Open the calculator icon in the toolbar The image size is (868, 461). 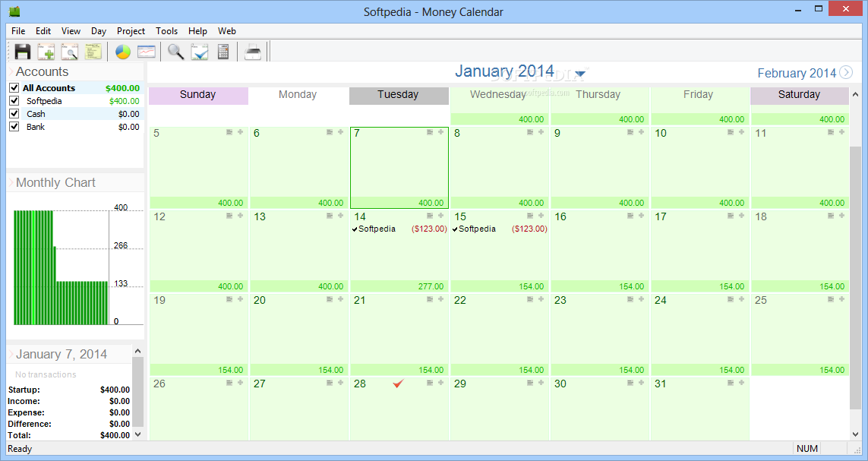click(223, 52)
